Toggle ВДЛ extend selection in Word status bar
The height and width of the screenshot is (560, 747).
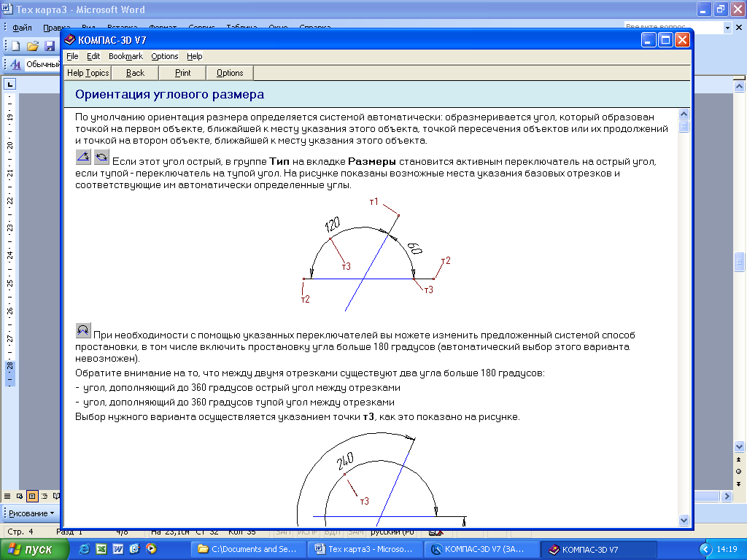point(332,532)
